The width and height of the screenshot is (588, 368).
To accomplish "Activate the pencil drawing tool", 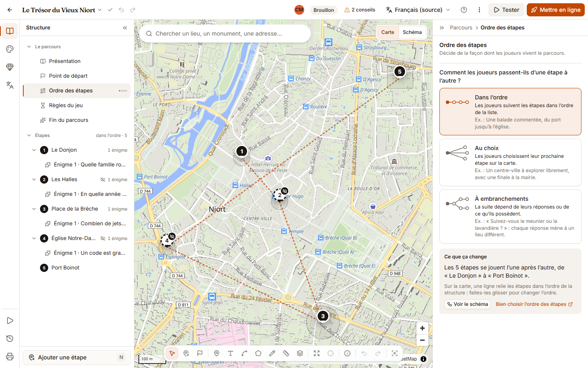I will pos(272,353).
